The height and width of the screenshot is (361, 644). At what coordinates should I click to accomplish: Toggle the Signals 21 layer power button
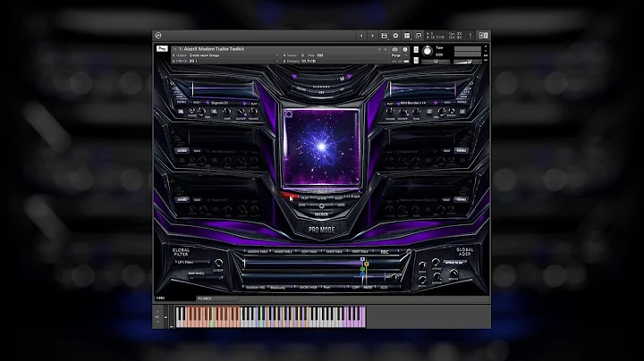tap(172, 83)
